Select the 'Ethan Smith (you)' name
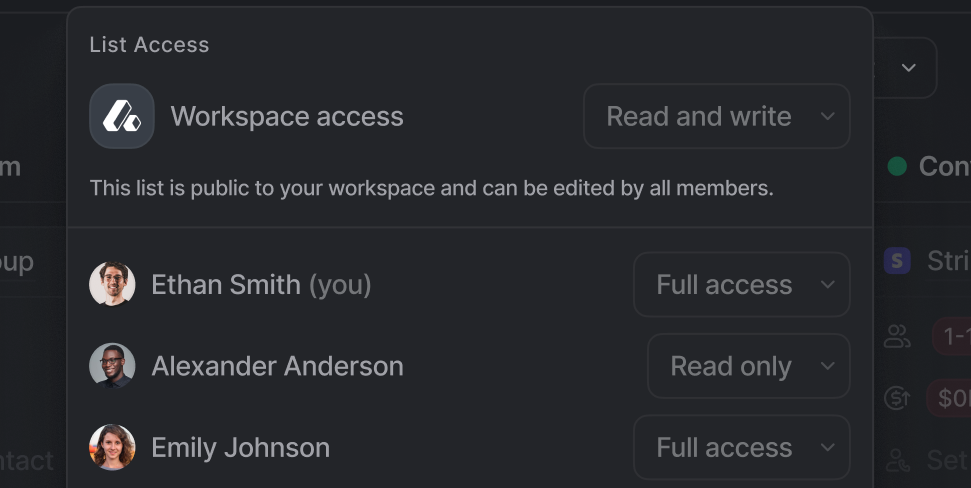The image size is (971, 488). point(261,285)
